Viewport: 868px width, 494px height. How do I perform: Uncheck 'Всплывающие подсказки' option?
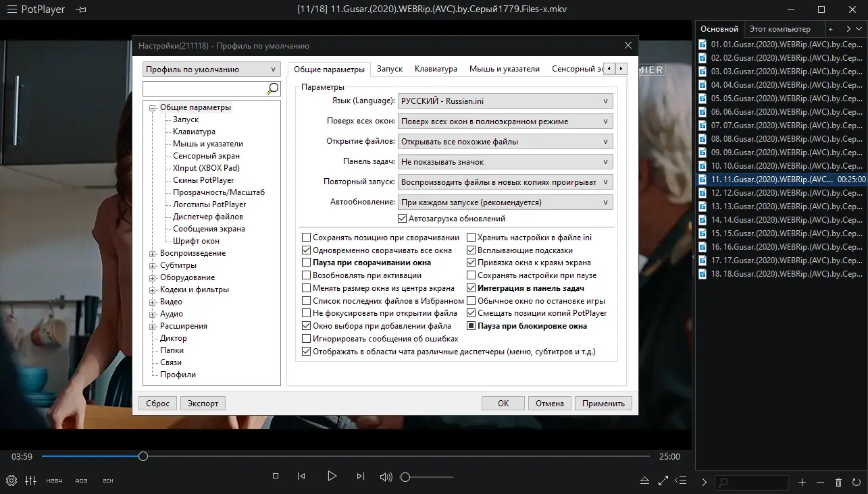coord(471,250)
